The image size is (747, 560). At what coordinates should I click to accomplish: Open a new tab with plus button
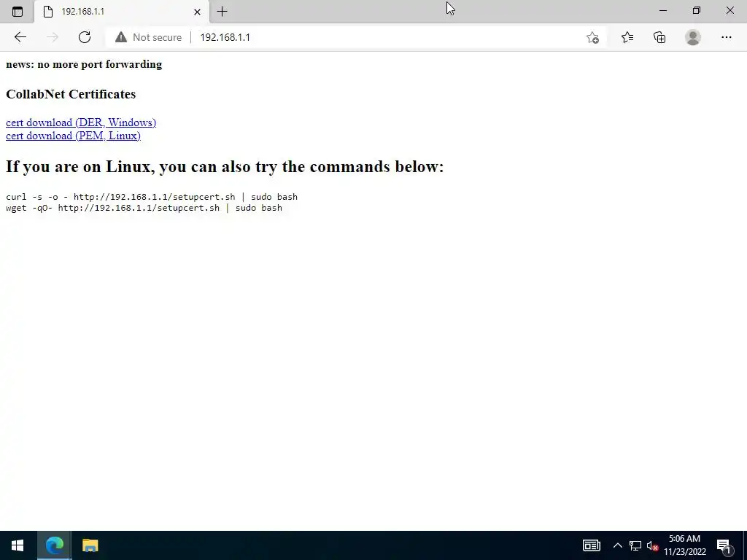click(x=222, y=12)
